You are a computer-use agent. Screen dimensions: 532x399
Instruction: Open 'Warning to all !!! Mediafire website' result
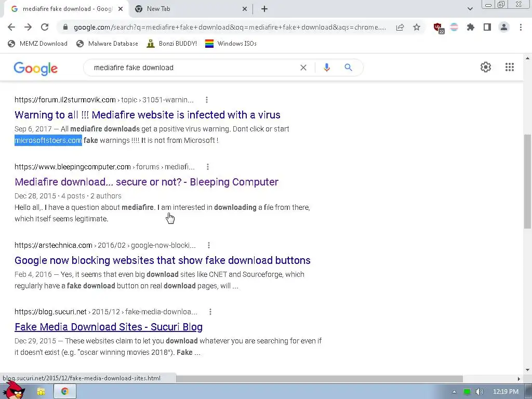pyautogui.click(x=148, y=115)
